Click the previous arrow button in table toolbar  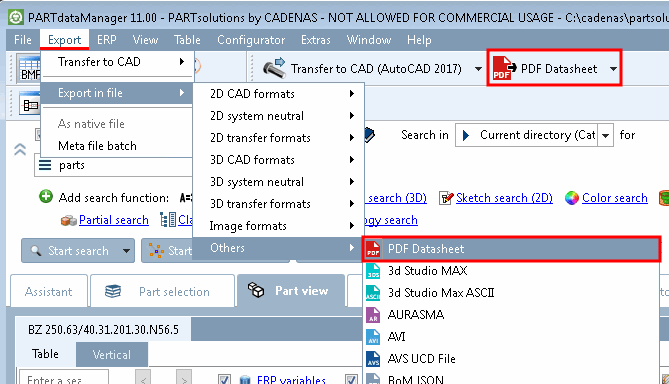point(143,378)
